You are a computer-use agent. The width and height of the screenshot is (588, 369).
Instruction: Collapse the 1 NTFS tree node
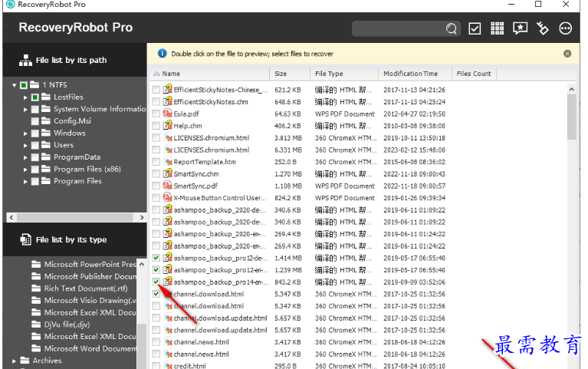(x=15, y=85)
